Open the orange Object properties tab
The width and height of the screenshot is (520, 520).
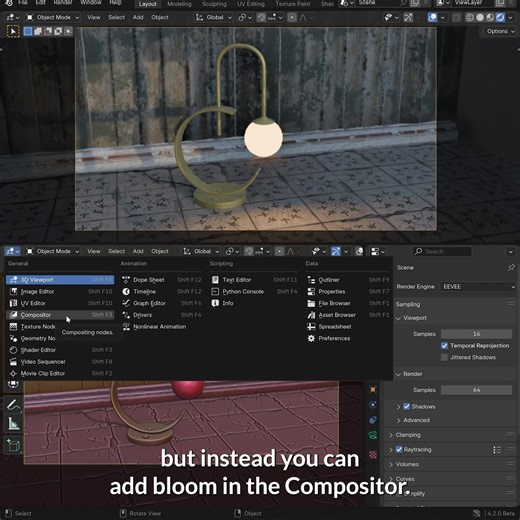coord(373,389)
